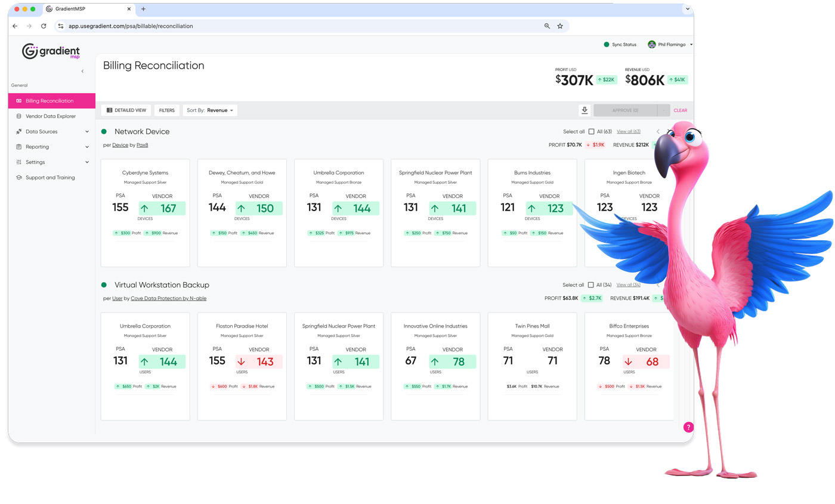This screenshot has height=504, width=835.
Task: Select Support and Training in sidebar
Action: 50,178
